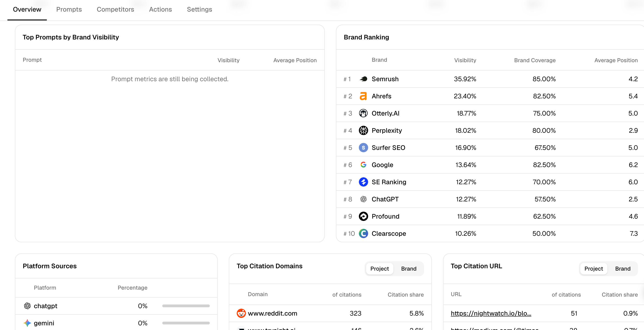Go to the Competitors tab
This screenshot has width=644, height=330.
[115, 10]
